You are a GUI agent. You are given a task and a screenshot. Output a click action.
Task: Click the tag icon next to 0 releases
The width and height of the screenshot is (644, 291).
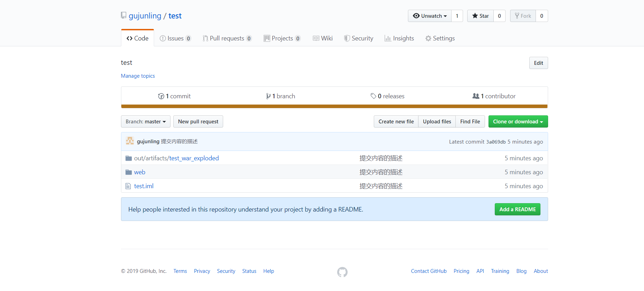pyautogui.click(x=373, y=96)
